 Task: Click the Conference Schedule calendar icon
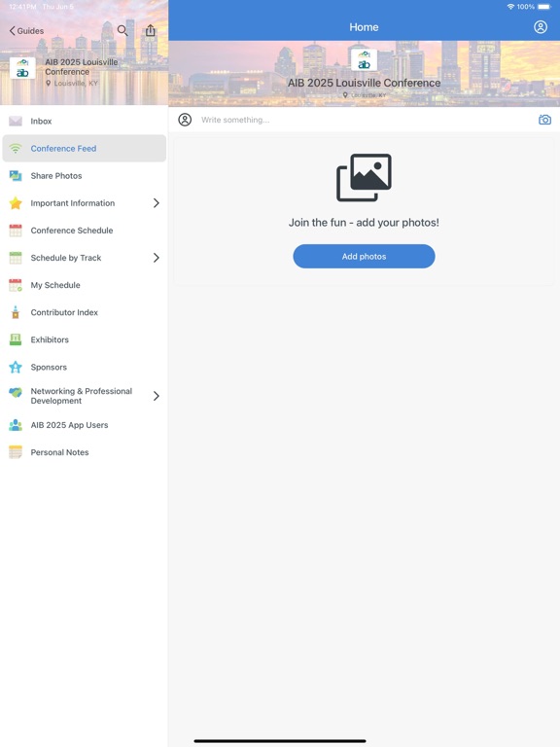point(16,231)
